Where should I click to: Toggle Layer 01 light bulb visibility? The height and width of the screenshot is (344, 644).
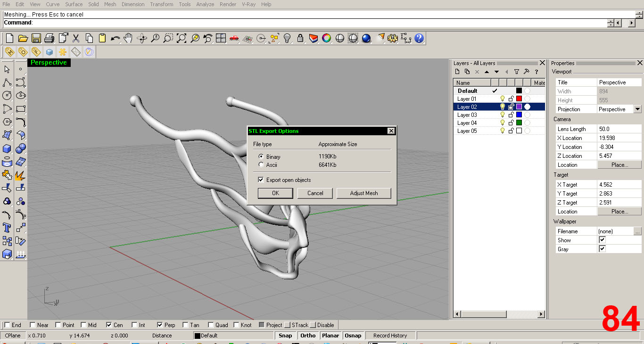(x=503, y=98)
